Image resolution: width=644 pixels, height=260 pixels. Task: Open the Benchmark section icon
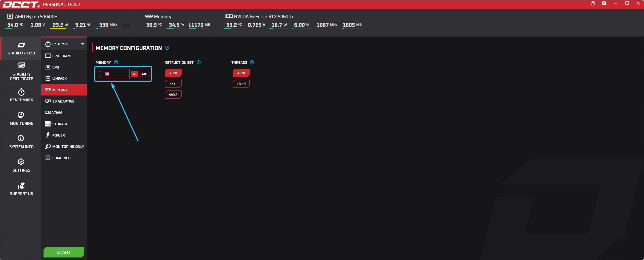click(21, 92)
